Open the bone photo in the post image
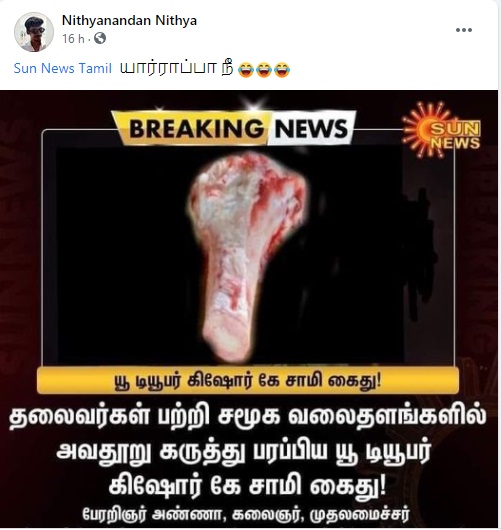 (x=248, y=257)
